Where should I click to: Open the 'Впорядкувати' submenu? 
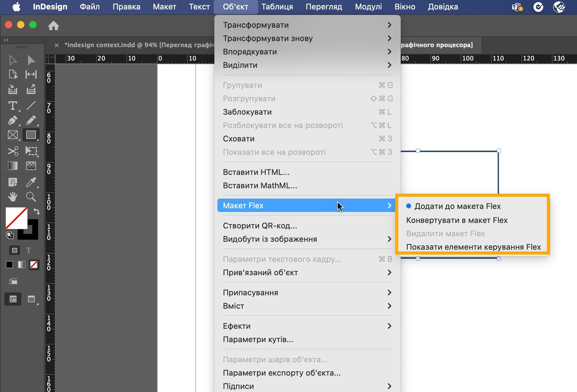pos(307,52)
